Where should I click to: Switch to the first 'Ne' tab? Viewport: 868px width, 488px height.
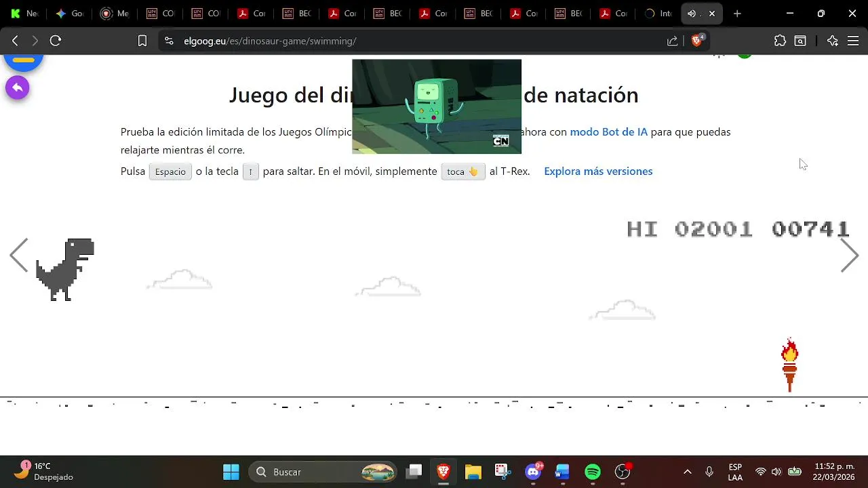[x=24, y=14]
